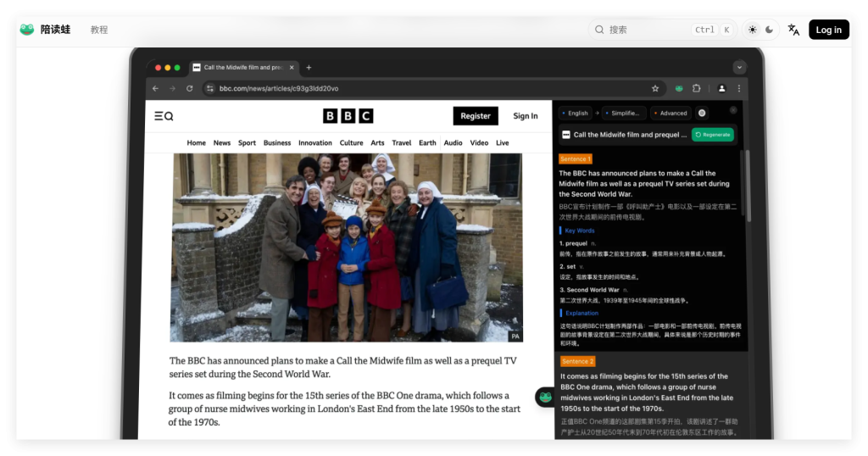
Task: Open the Simplified target language dropdown
Action: tap(623, 113)
